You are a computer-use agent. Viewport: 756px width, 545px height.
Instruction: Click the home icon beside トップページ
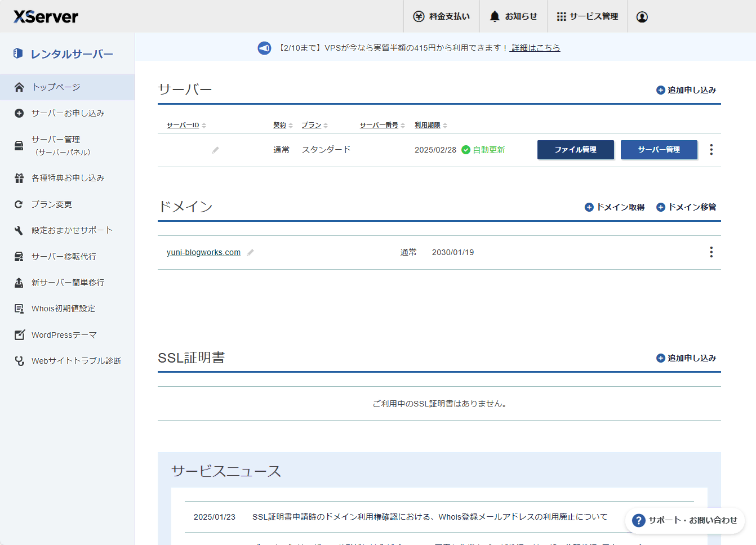[19, 87]
